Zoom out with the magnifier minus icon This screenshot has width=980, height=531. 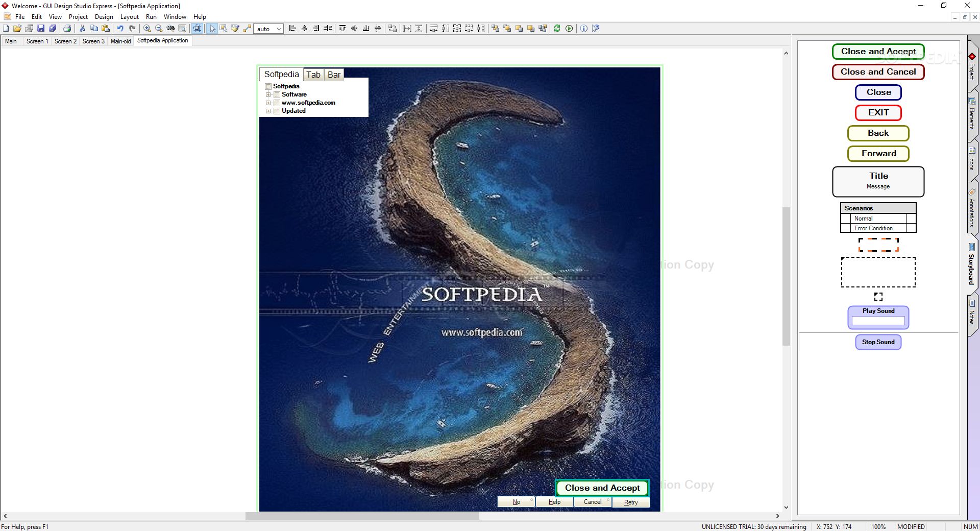point(159,29)
